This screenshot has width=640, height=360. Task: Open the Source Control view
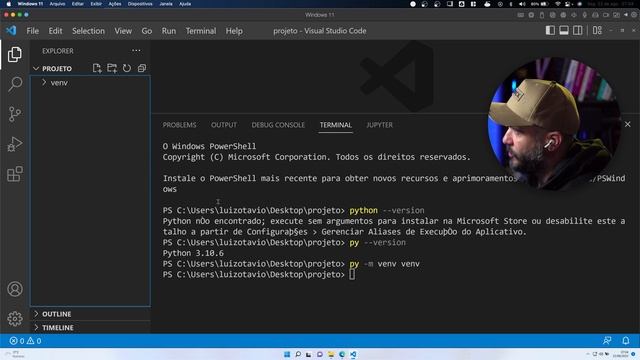pyautogui.click(x=15, y=114)
